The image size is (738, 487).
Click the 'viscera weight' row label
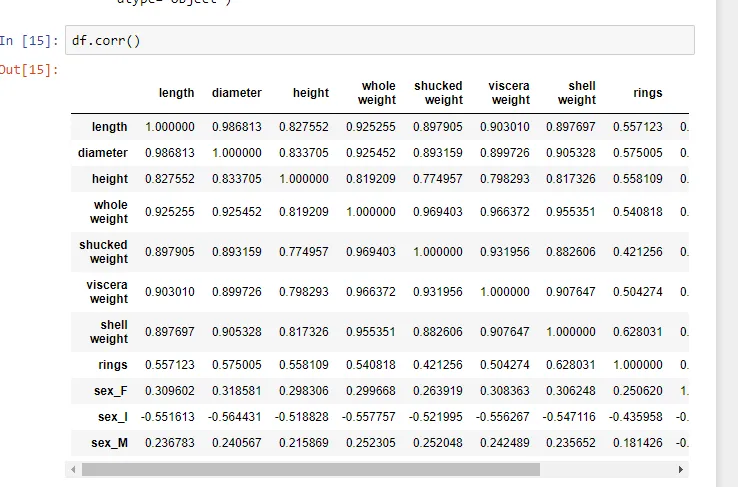pos(107,292)
